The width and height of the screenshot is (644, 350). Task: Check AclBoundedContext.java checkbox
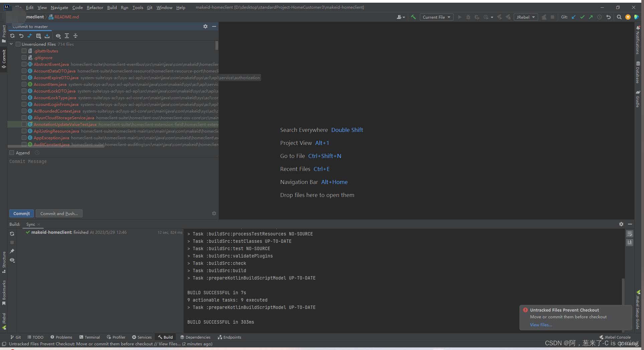pos(24,111)
